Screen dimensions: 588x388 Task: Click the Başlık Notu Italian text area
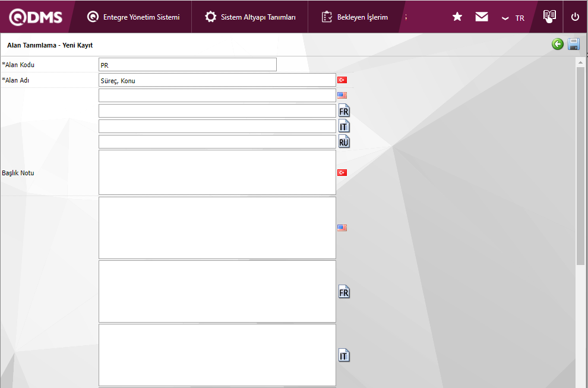pos(217,355)
